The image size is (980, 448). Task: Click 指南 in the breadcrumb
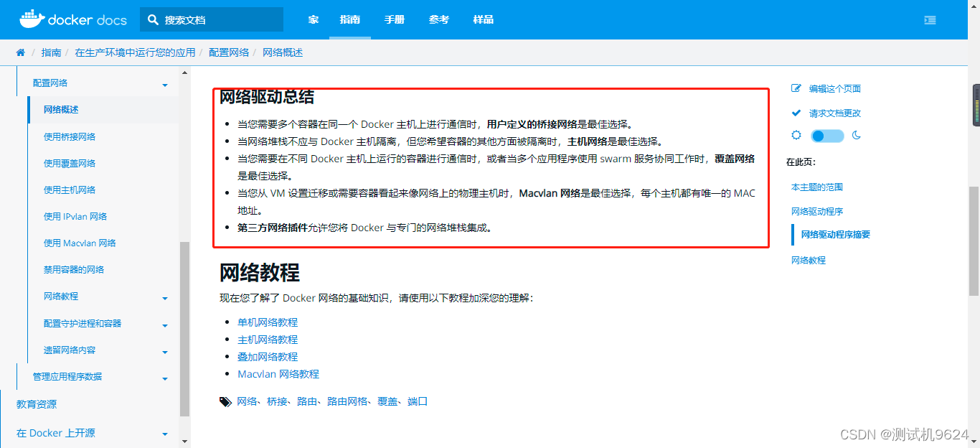pyautogui.click(x=51, y=52)
